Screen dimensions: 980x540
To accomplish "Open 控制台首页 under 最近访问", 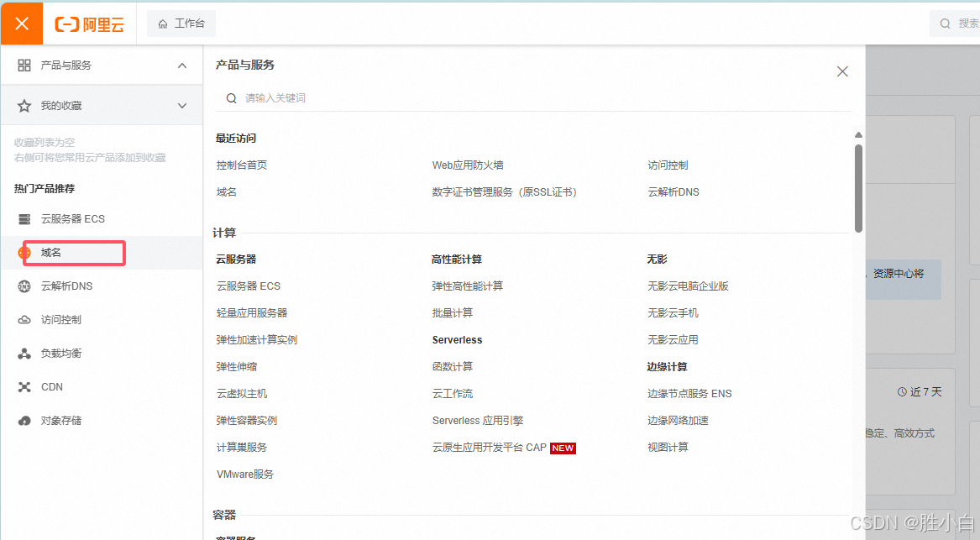I will point(242,165).
